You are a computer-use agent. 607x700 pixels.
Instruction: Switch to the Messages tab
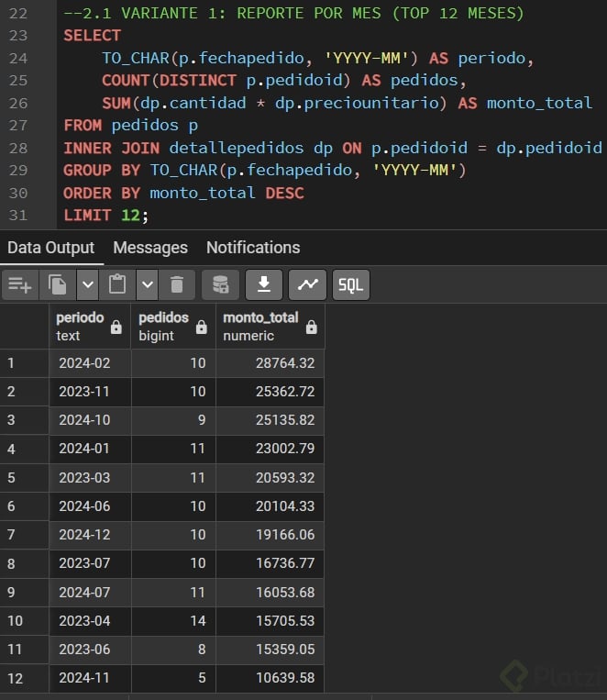pos(150,248)
